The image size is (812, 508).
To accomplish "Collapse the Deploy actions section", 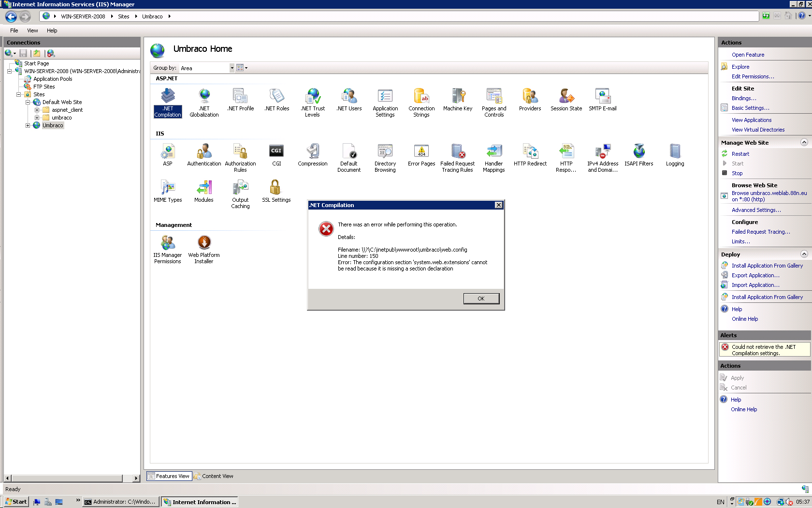I will click(x=804, y=254).
